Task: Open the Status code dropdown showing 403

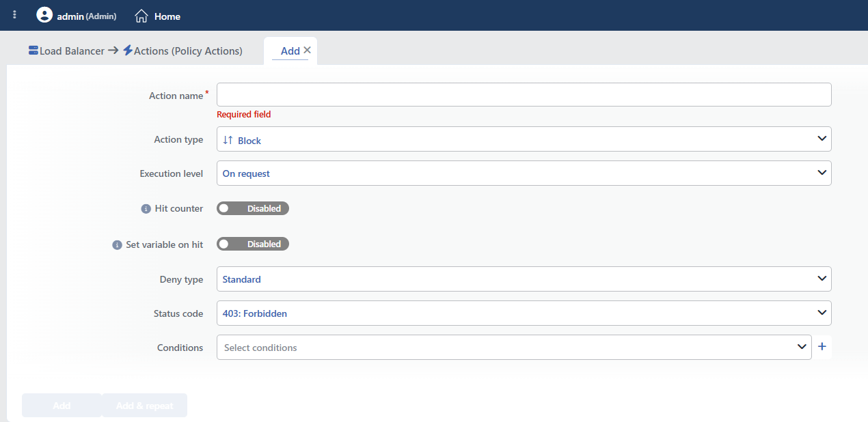Action: pyautogui.click(x=524, y=313)
